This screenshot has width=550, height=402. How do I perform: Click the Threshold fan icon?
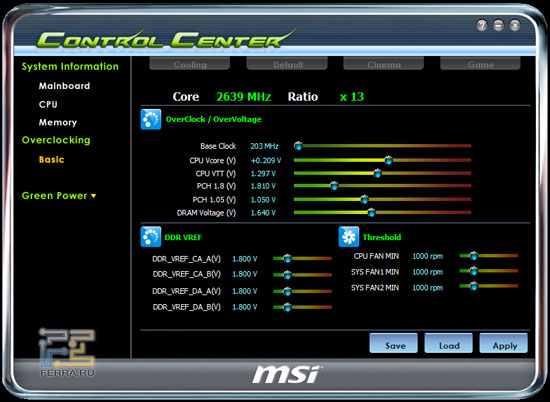[349, 237]
